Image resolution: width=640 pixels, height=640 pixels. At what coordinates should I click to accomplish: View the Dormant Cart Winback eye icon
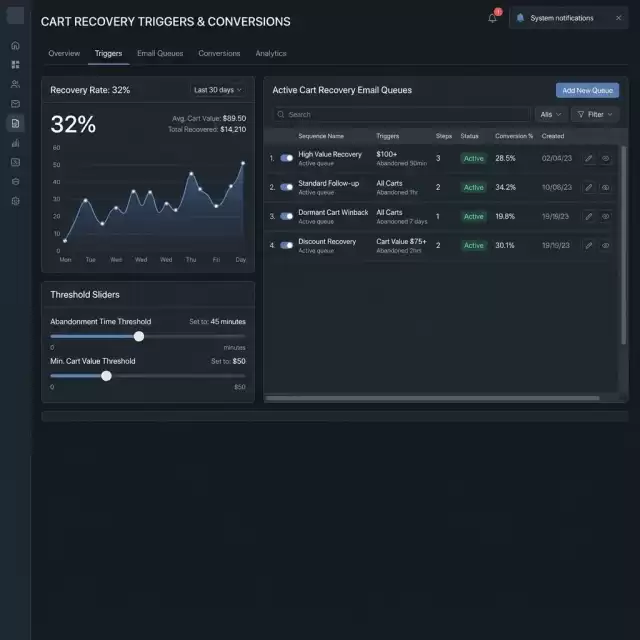pos(606,216)
